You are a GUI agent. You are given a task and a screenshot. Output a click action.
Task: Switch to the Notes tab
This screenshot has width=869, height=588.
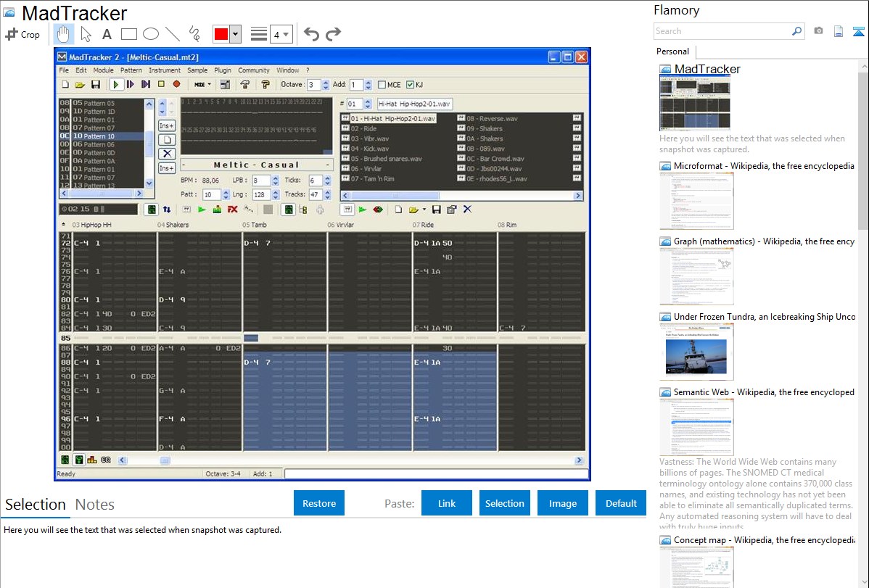point(94,505)
